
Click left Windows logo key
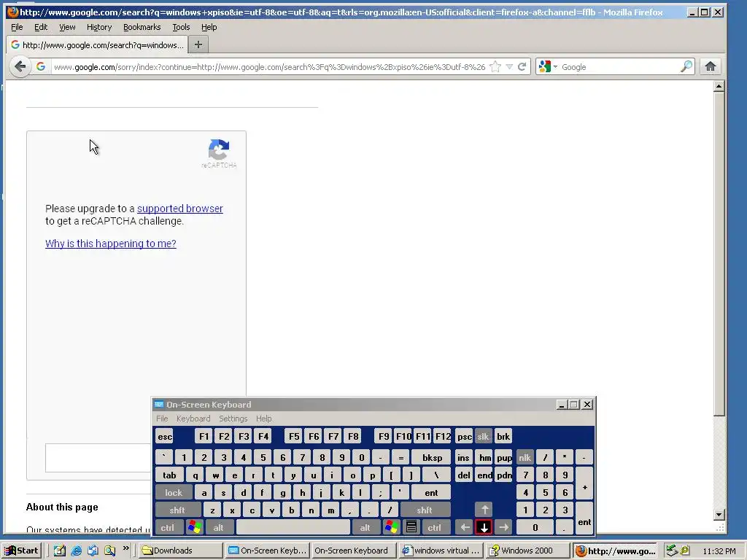click(x=194, y=528)
